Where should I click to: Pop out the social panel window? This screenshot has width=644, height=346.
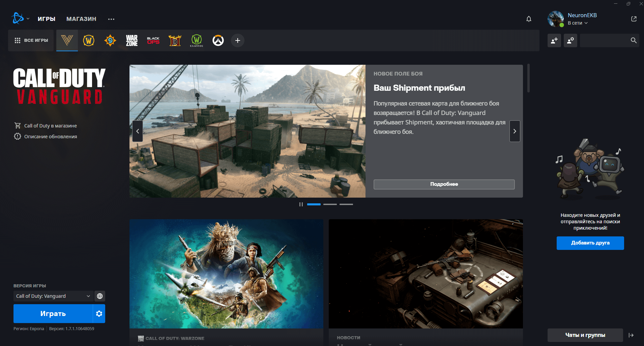[634, 19]
